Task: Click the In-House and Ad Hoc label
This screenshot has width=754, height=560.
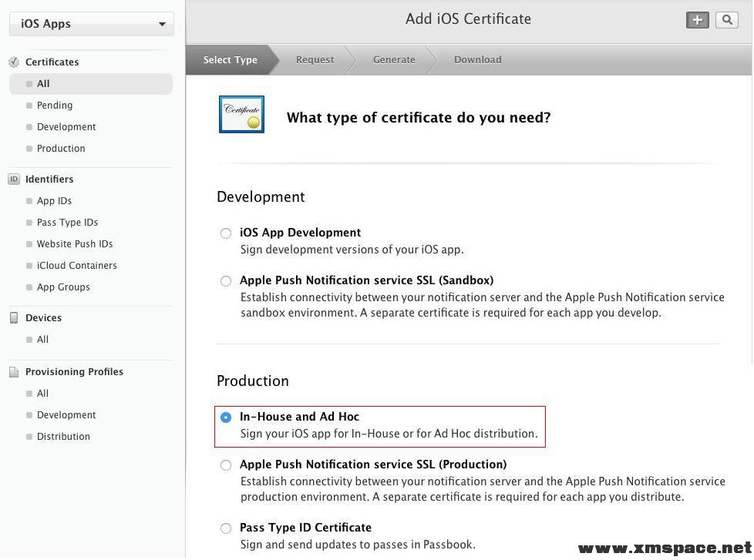Action: tap(300, 417)
